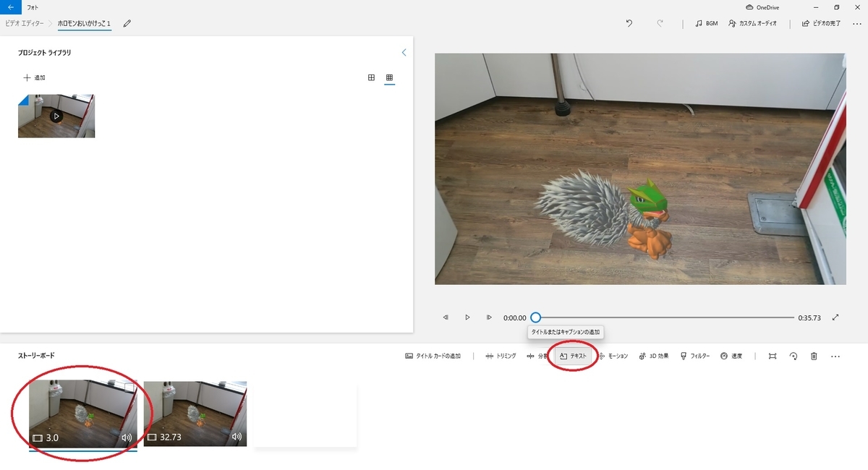868x470 pixels.
Task: Open the トリミング trim tool
Action: pos(501,356)
